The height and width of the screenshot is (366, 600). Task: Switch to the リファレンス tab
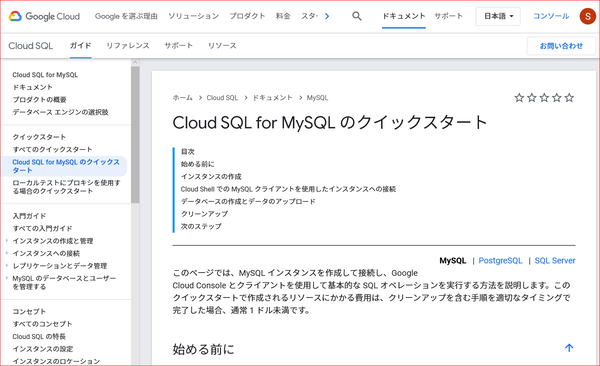click(x=128, y=46)
